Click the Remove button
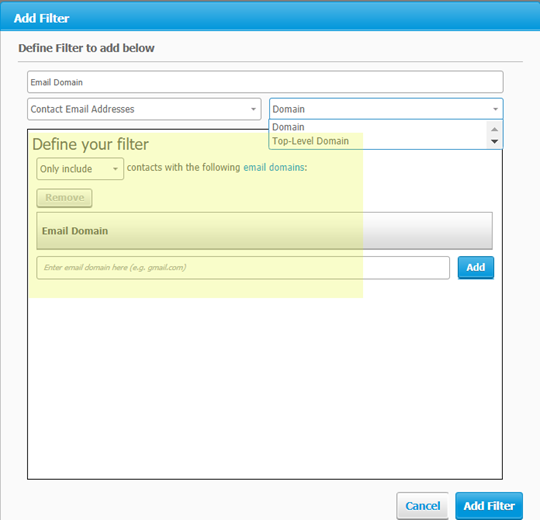Screen dimensions: 540x520 (64, 198)
